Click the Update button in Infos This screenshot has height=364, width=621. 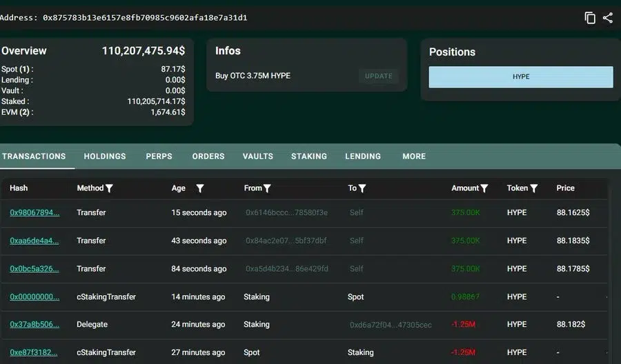point(379,76)
